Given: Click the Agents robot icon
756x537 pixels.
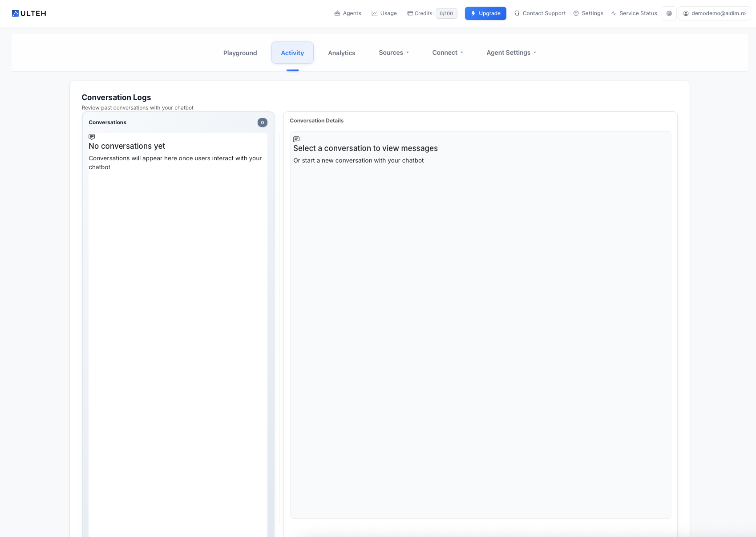Looking at the screenshot, I should pyautogui.click(x=337, y=13).
